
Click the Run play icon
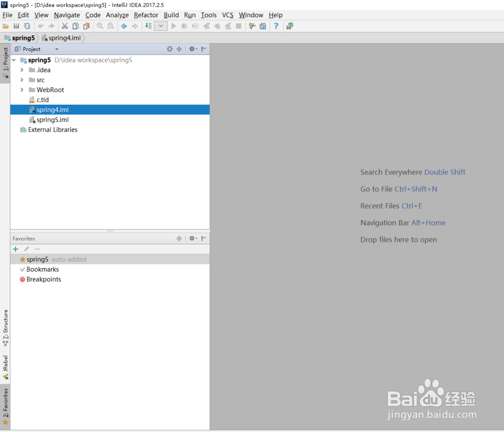pyautogui.click(x=173, y=26)
